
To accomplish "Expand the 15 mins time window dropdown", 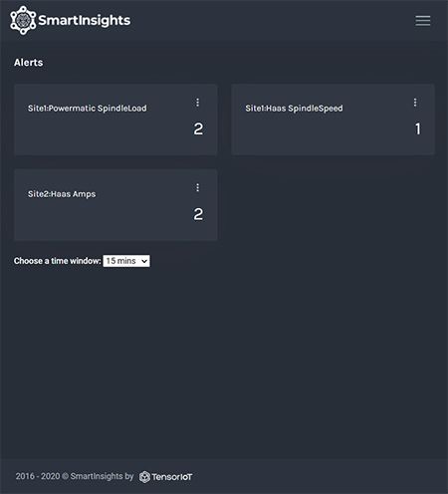I will [126, 261].
